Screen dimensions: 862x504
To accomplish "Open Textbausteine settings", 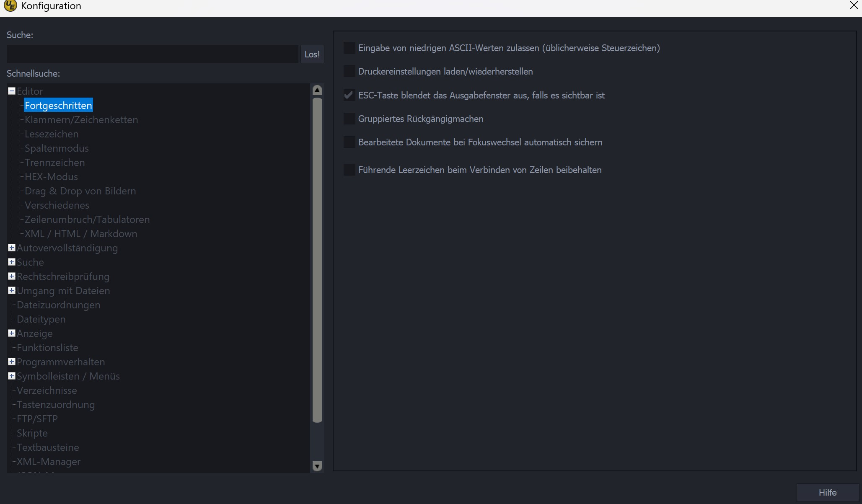I will tap(48, 447).
